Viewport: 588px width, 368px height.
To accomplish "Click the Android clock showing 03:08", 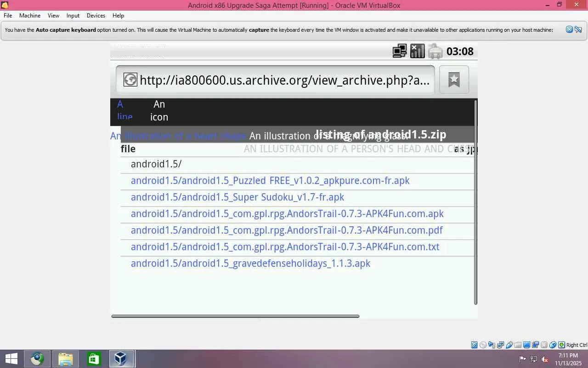I will [x=460, y=52].
